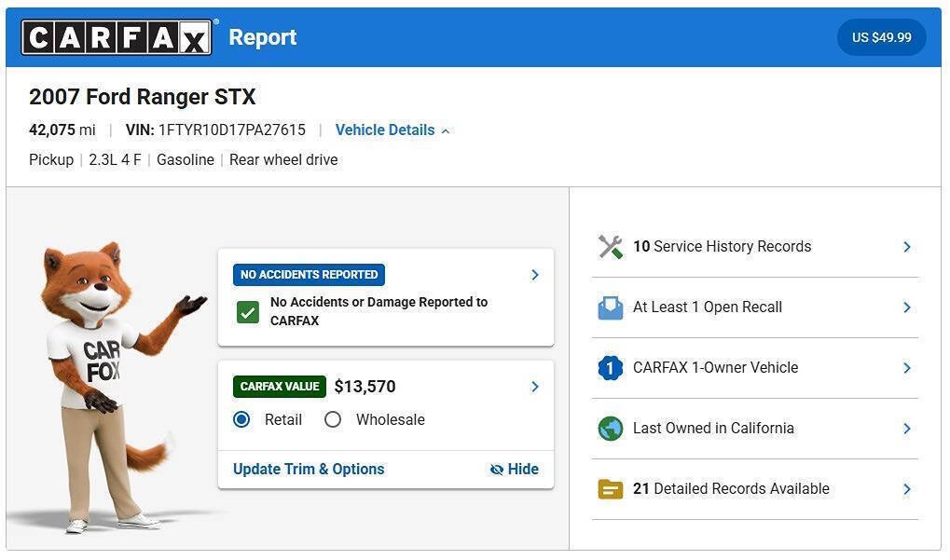Click the Gasoline fuel type text
The image size is (950, 560).
pyautogui.click(x=186, y=160)
